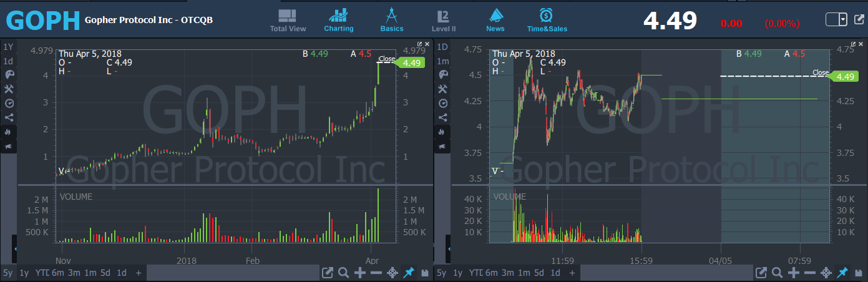
Task: Click the magnifier search icon under the right chart
Action: point(778,273)
